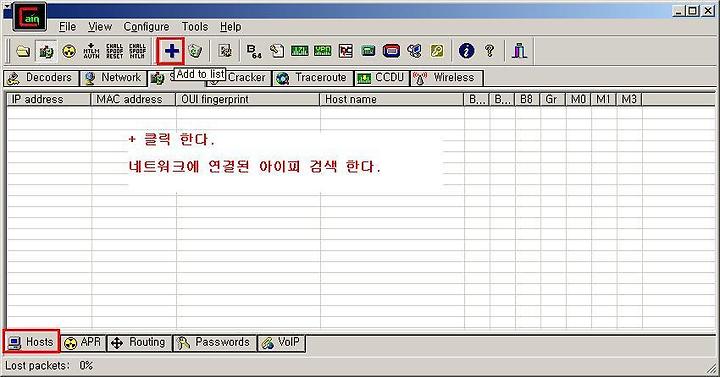Open the Help menu
The width and height of the screenshot is (720, 377).
pos(231,27)
